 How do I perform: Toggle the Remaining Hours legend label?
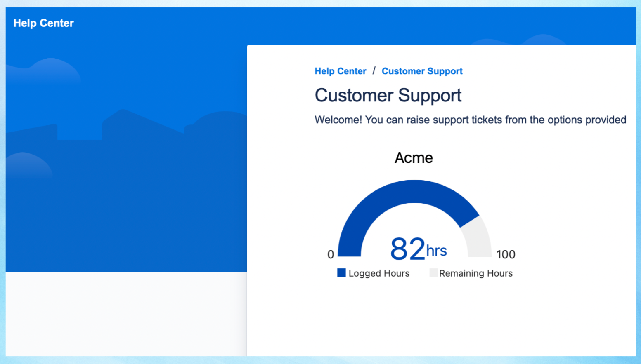click(x=475, y=273)
